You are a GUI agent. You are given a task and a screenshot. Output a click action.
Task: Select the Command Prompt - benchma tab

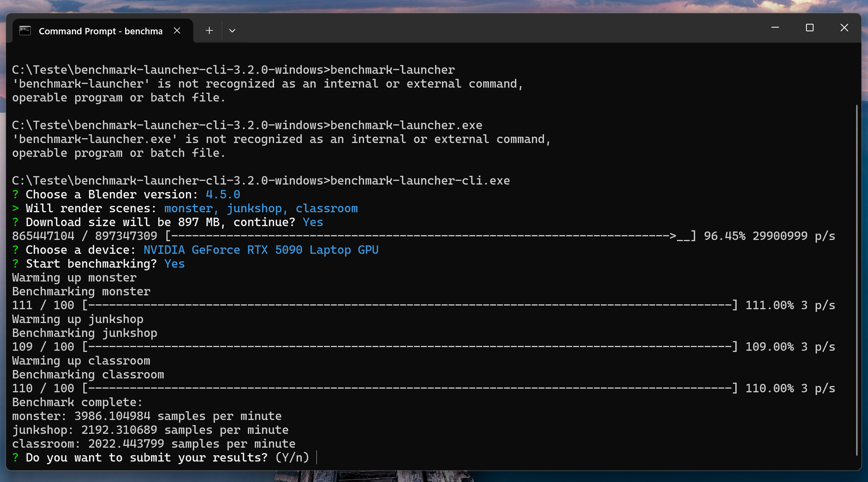pos(103,31)
